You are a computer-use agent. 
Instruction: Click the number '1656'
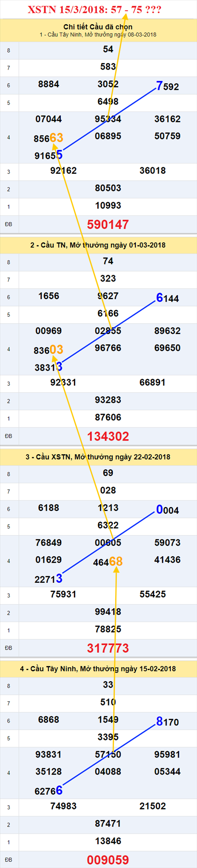[49, 296]
